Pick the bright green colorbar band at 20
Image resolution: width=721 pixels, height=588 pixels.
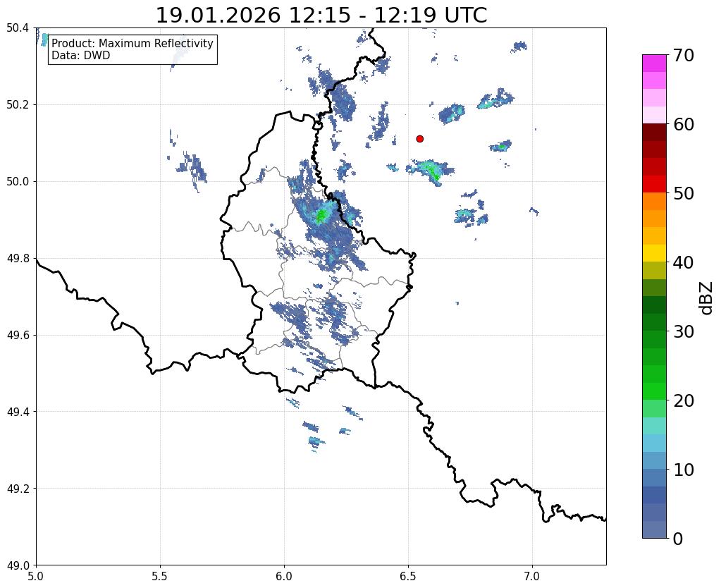654,391
